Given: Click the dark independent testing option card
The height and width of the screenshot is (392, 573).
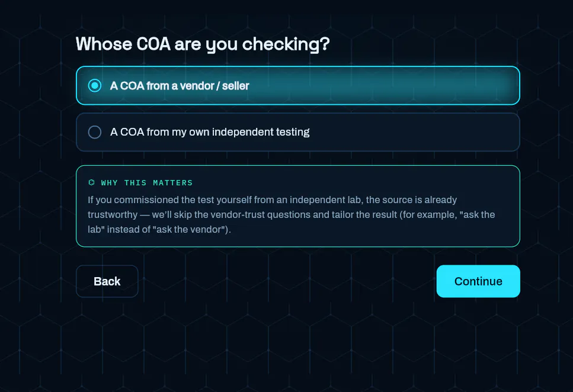Looking at the screenshot, I should 298,132.
